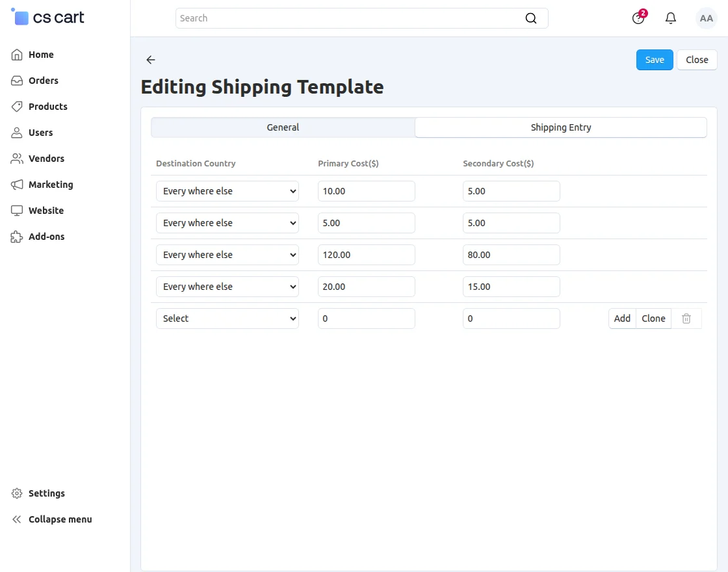Open the help icon with badge 2
728x572 pixels.
pyautogui.click(x=638, y=18)
